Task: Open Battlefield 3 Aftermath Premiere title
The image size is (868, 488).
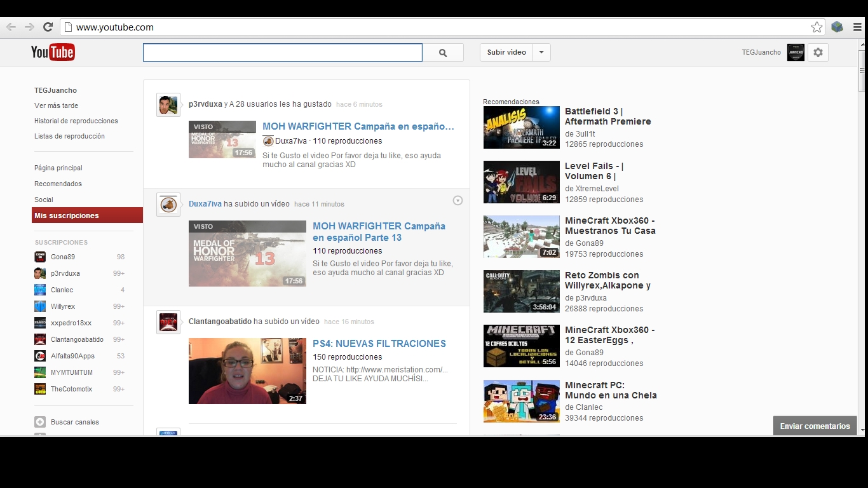Action: [x=608, y=116]
